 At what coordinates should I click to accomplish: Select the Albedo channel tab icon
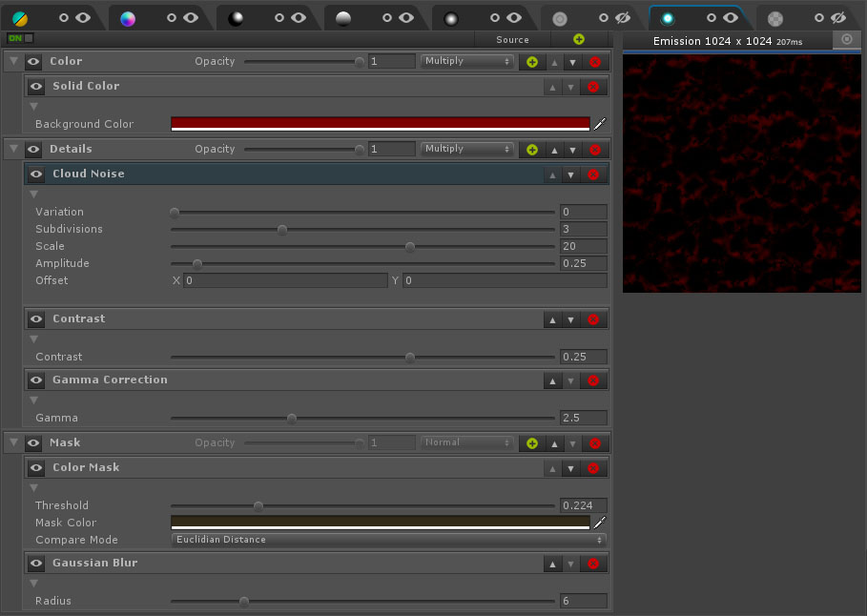[20, 18]
